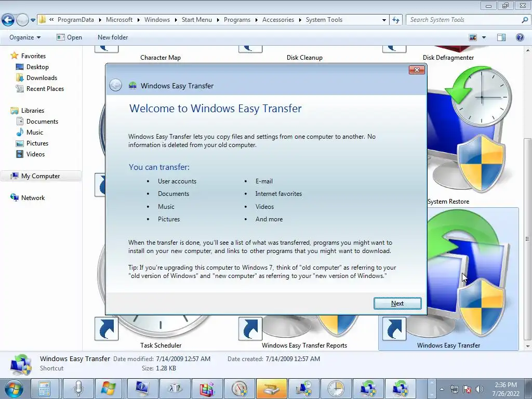
Task: Create a New folder
Action: coord(113,37)
